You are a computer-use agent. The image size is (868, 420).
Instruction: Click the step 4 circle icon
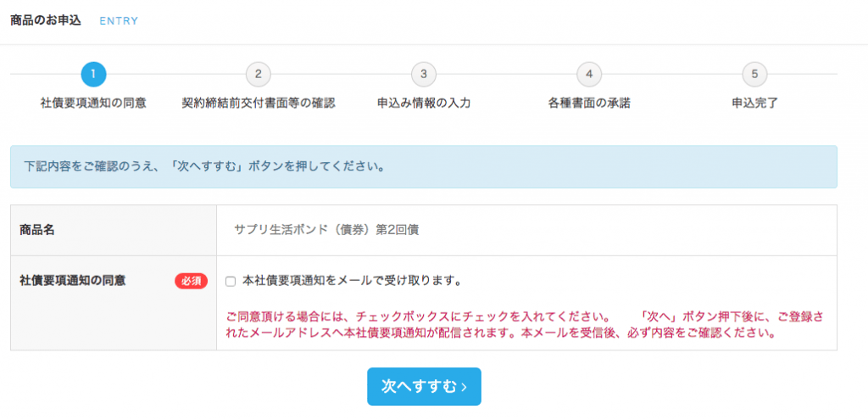(x=589, y=75)
